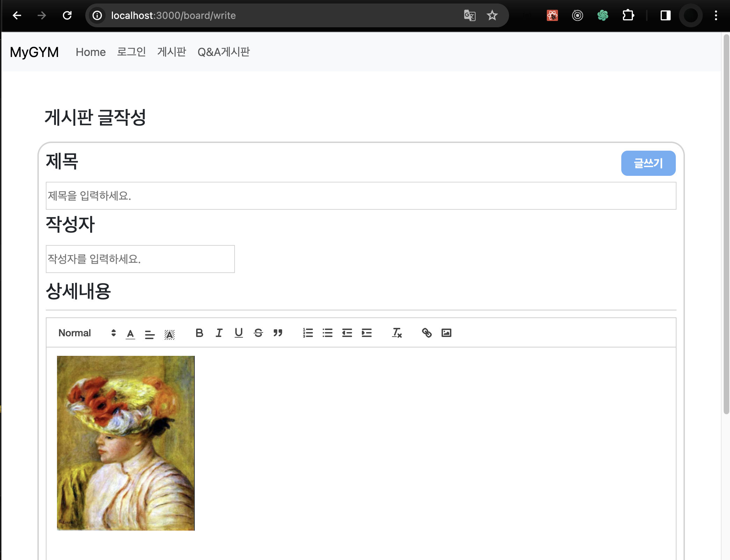Image resolution: width=730 pixels, height=560 pixels.
Task: Toggle italic formatting
Action: [x=219, y=333]
